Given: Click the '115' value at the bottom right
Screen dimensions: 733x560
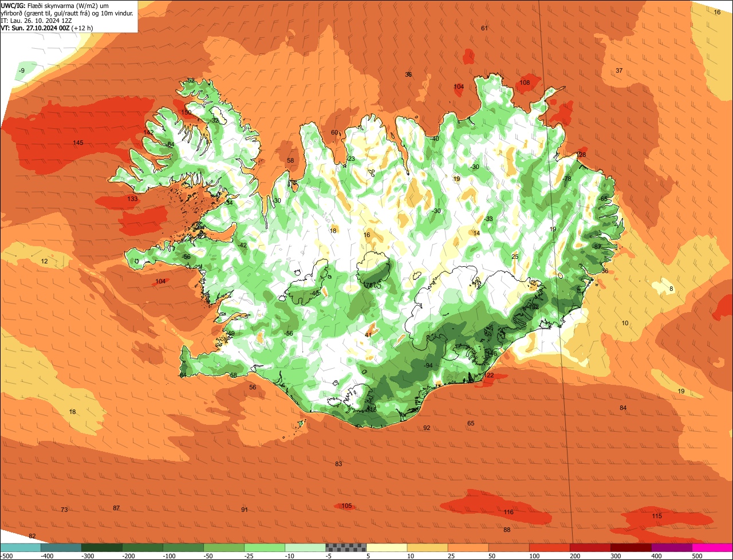Looking at the screenshot, I should (657, 516).
